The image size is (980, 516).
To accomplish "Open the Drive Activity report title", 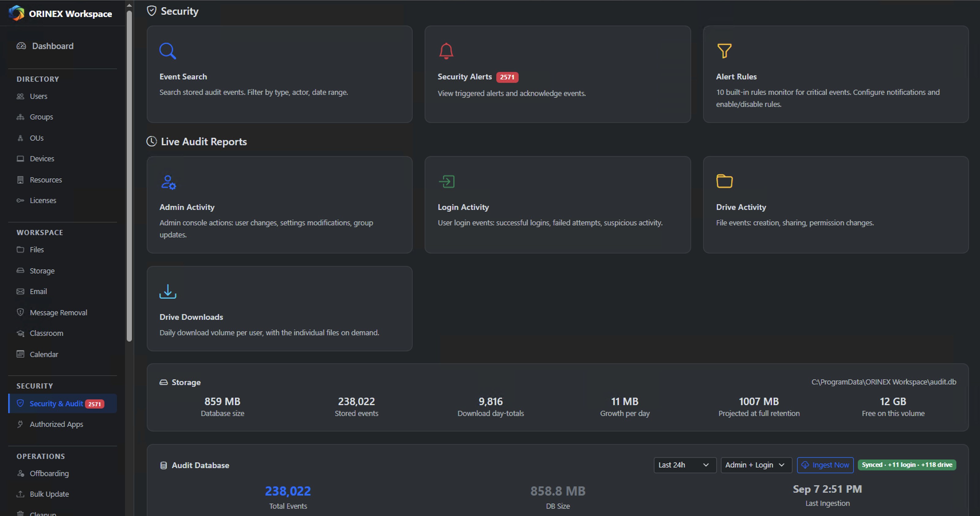I will [x=741, y=207].
